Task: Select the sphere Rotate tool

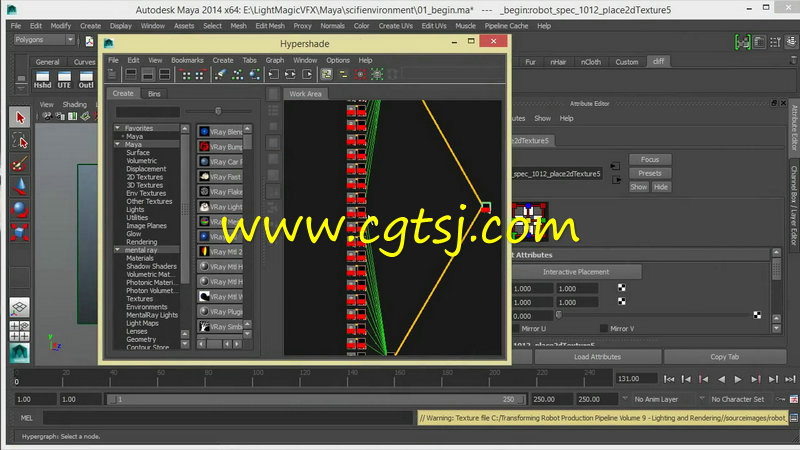Action: (19, 210)
